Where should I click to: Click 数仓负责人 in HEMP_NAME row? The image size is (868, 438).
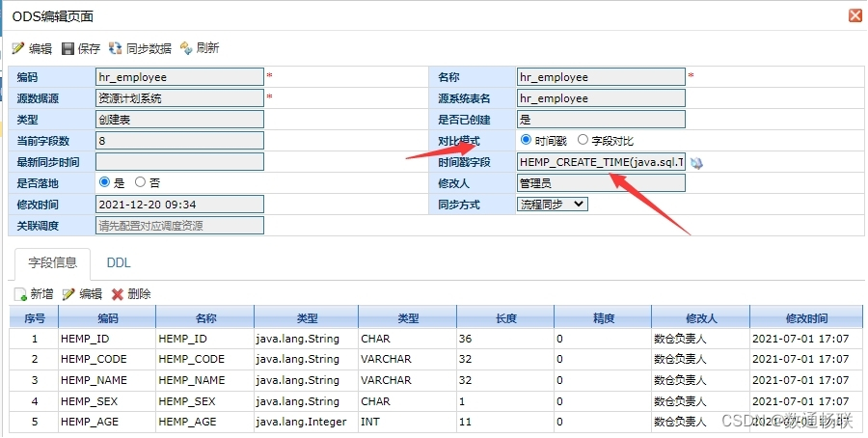click(701, 380)
